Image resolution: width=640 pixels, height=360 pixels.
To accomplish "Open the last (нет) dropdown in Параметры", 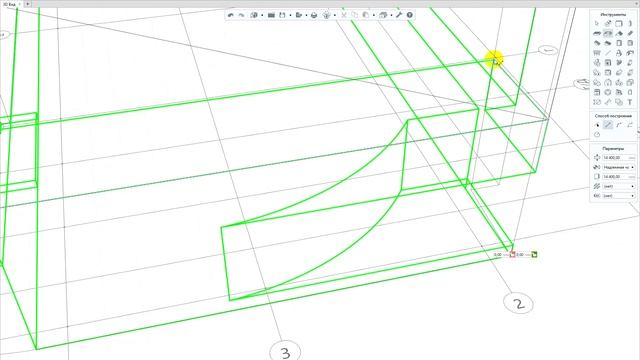I will pyautogui.click(x=619, y=196).
